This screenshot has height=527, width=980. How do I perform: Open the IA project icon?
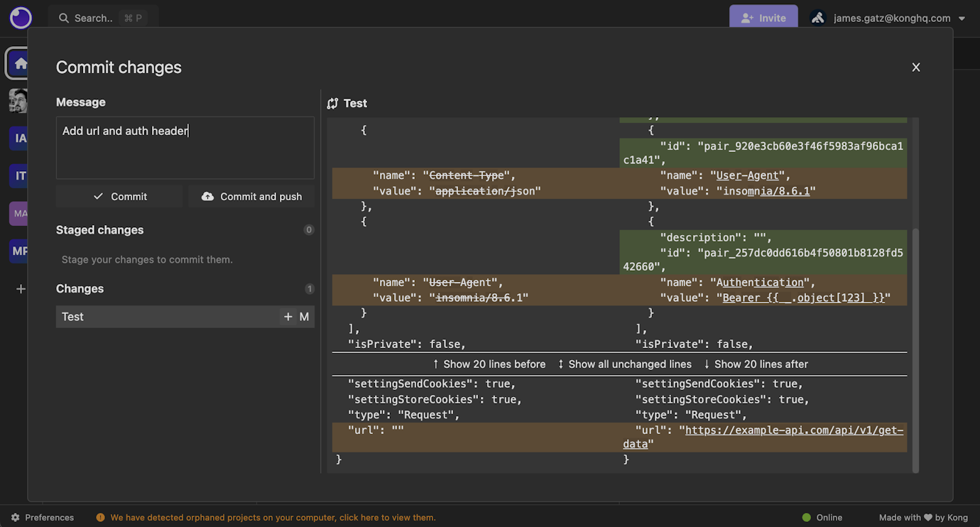point(19,138)
